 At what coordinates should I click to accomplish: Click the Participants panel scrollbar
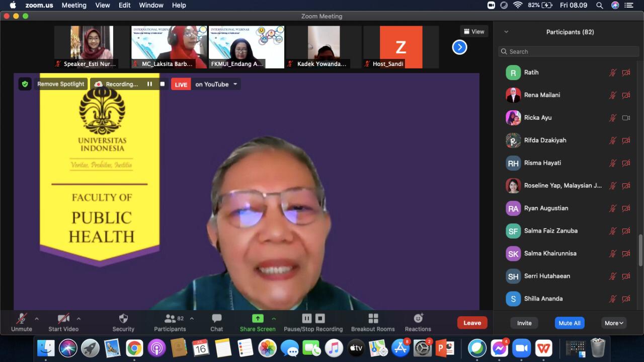(x=640, y=250)
